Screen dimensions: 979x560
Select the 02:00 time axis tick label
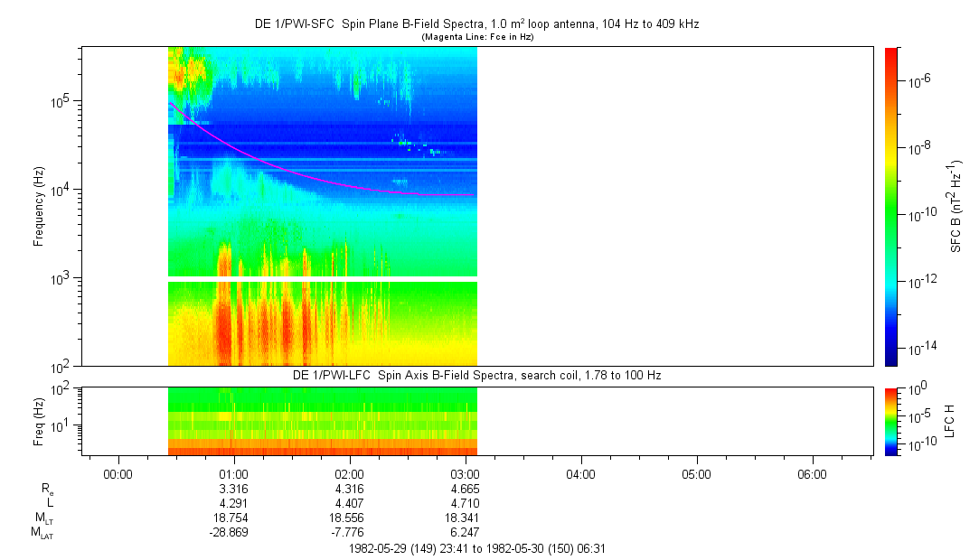click(x=350, y=473)
